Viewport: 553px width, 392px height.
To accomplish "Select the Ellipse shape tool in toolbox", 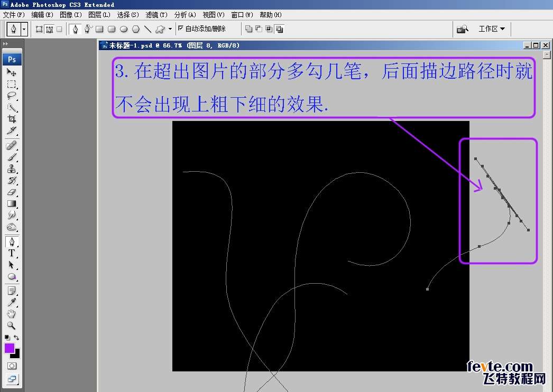I will 12,276.
